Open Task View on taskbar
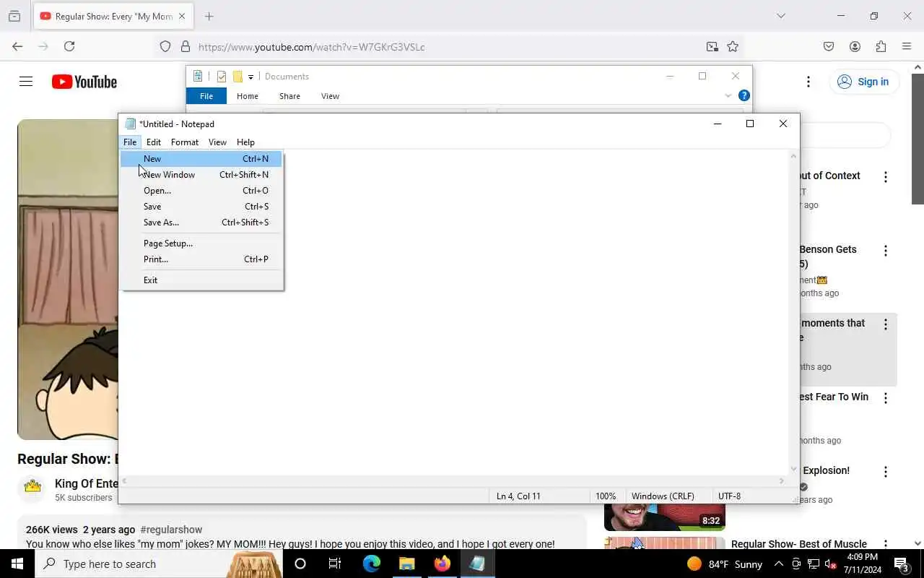 [x=335, y=564]
